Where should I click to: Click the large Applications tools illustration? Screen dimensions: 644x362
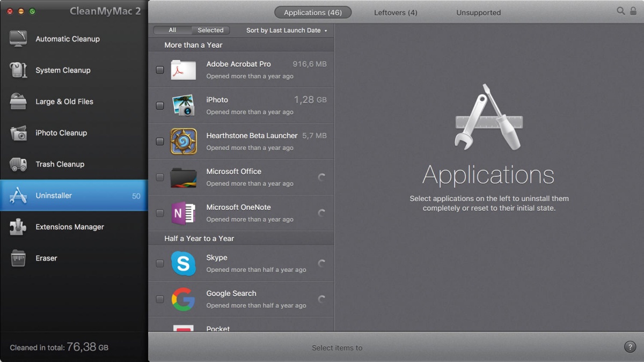point(488,117)
